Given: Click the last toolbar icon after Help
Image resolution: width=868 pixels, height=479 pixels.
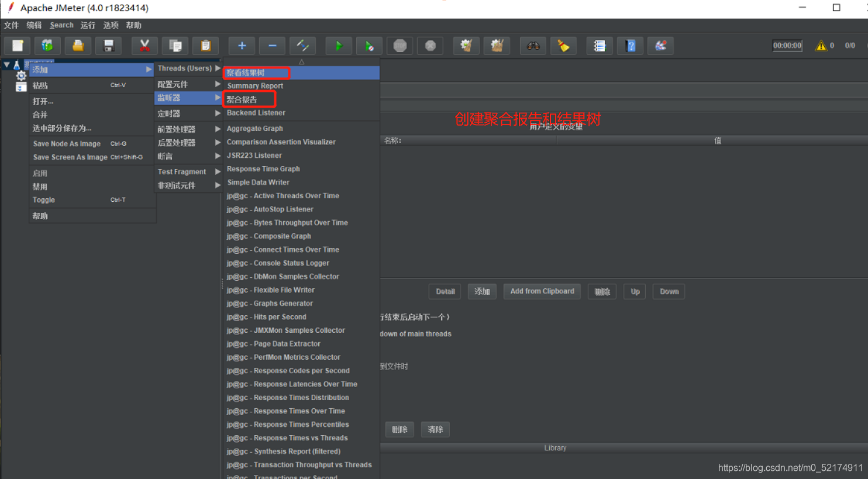Looking at the screenshot, I should [x=660, y=46].
